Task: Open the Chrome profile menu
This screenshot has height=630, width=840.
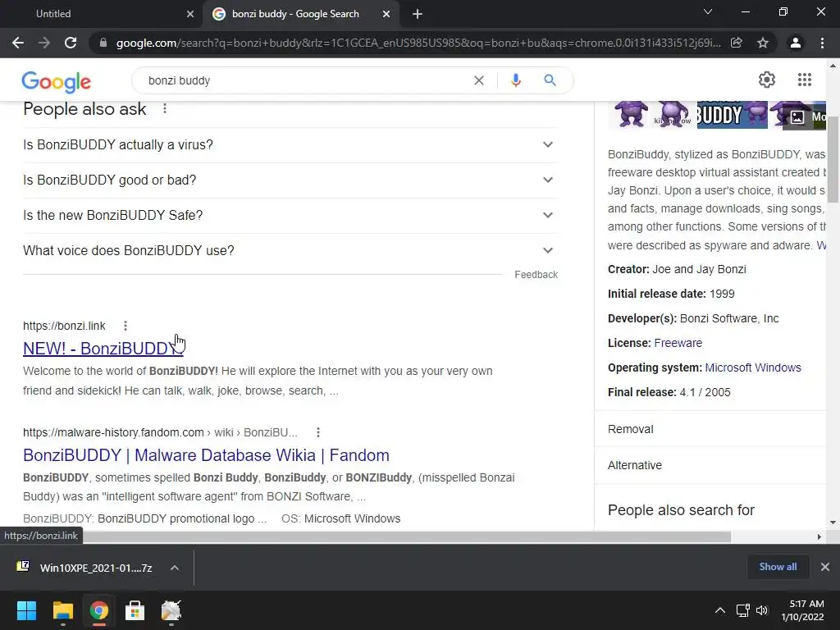Action: pos(796,43)
